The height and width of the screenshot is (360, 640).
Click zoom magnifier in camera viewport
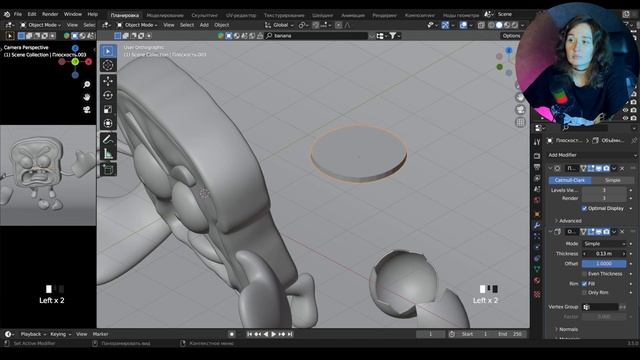[x=87, y=84]
